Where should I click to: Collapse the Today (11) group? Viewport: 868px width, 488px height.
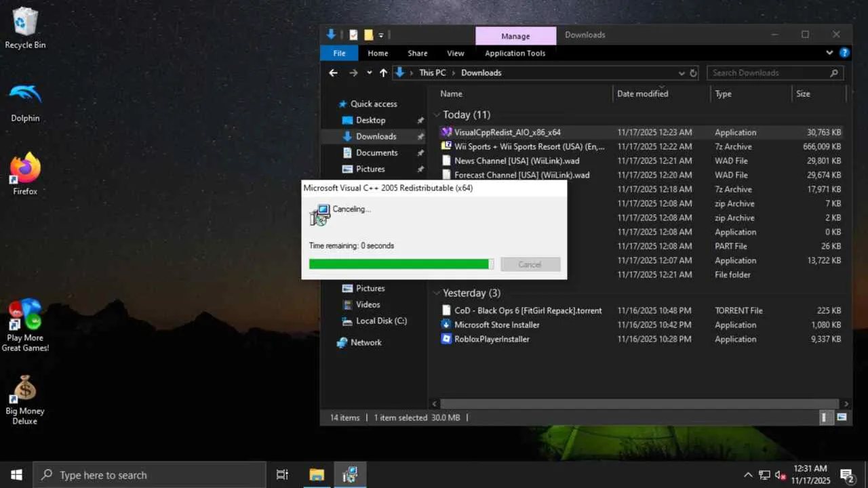[x=437, y=115]
